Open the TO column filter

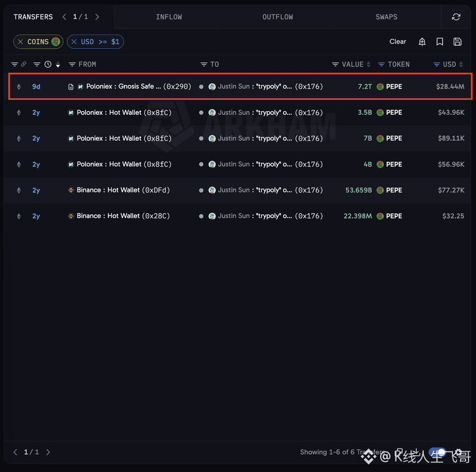click(x=204, y=64)
